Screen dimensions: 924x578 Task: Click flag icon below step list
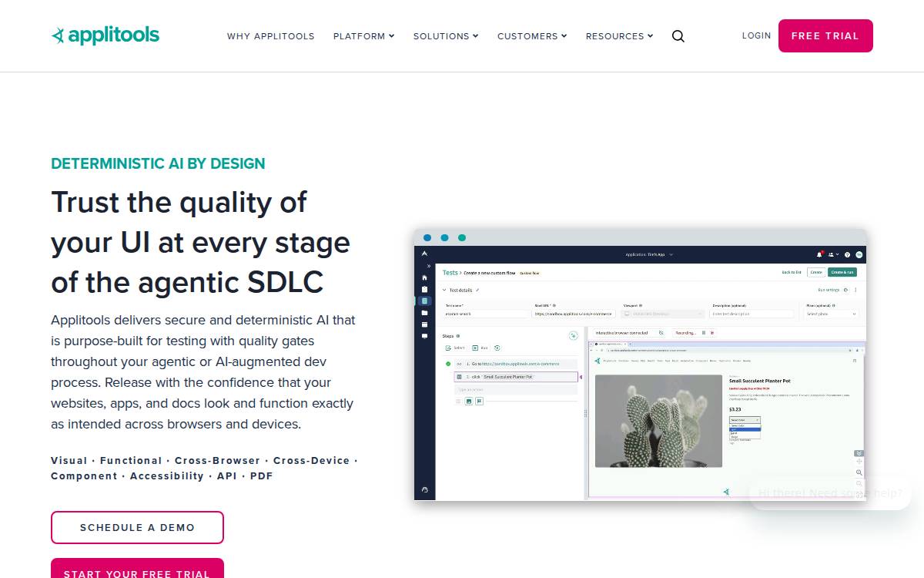tap(479, 401)
